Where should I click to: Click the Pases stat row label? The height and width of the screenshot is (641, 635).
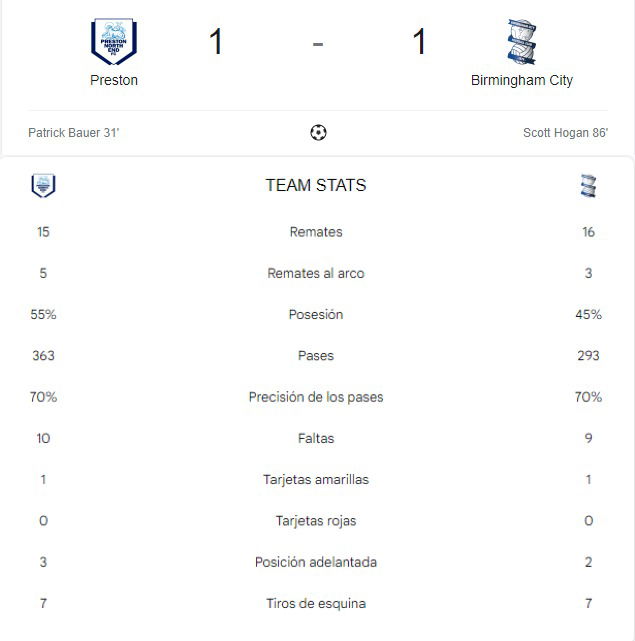coord(316,356)
